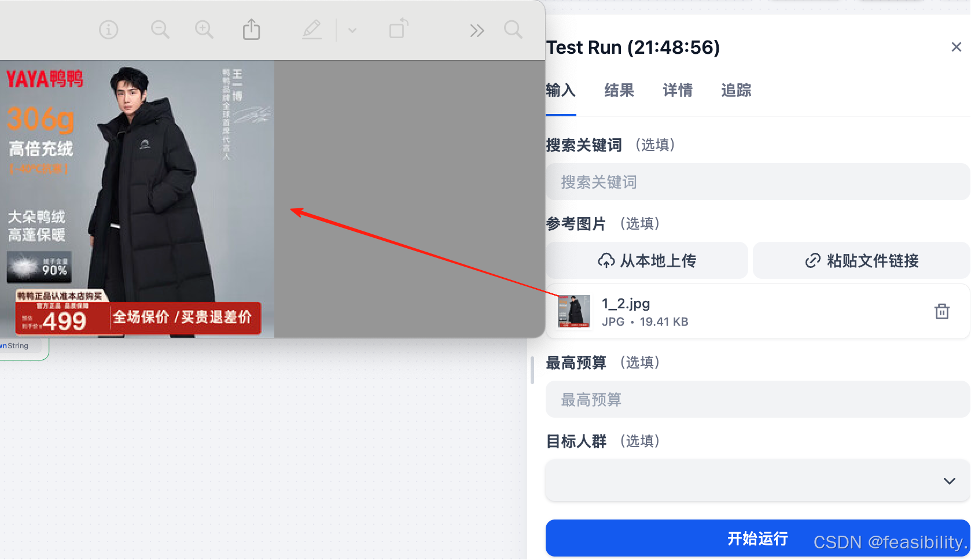Open search in the preview toolbar
971x560 pixels.
513,30
